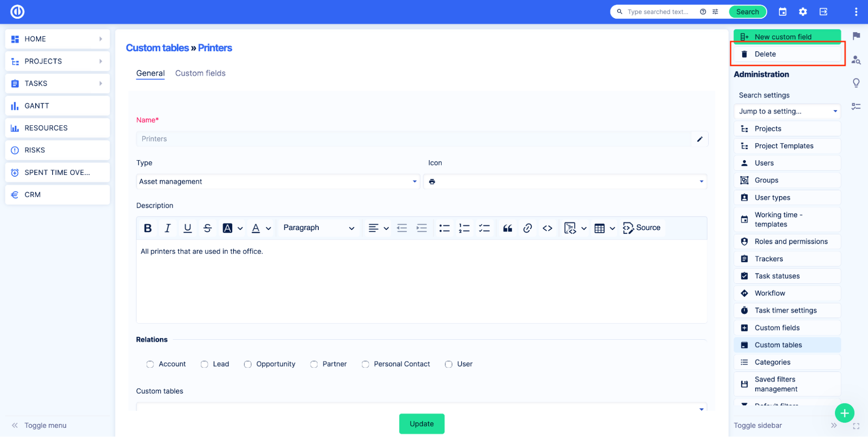Open the Jump to a setting dropdown
Viewport: 868px width, 437px height.
point(787,112)
